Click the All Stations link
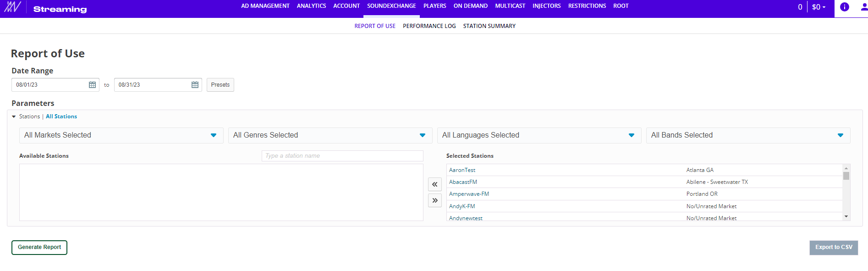Image resolution: width=868 pixels, height=271 pixels. coord(61,116)
